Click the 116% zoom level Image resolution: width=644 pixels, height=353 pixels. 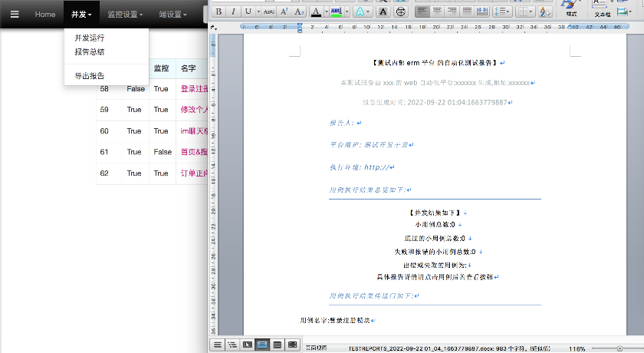point(577,349)
